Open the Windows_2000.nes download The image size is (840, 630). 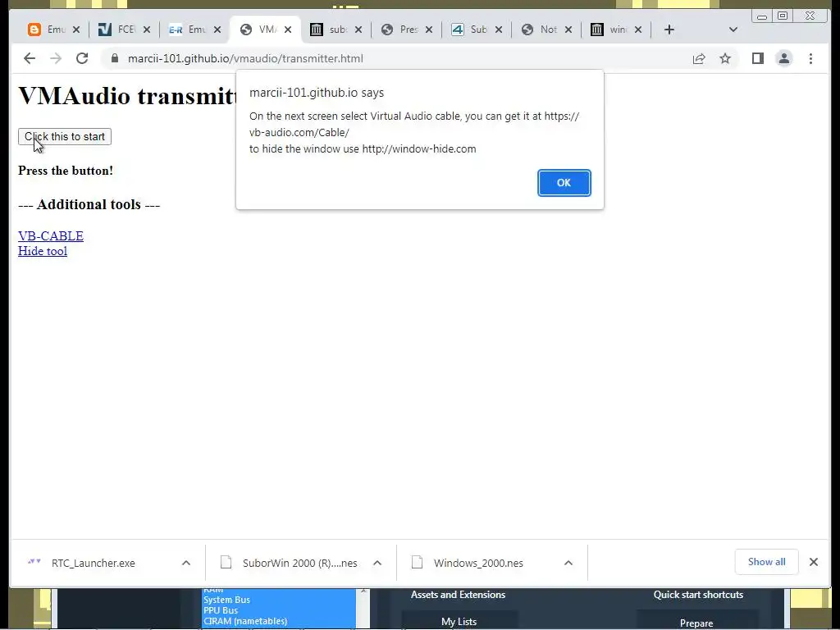tap(478, 563)
